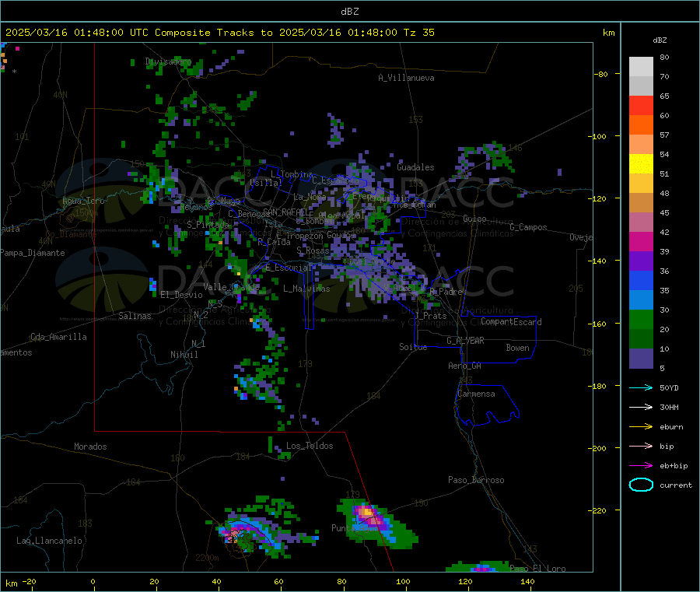Pick the yellow 51–54 dBZ color band

coord(641,164)
